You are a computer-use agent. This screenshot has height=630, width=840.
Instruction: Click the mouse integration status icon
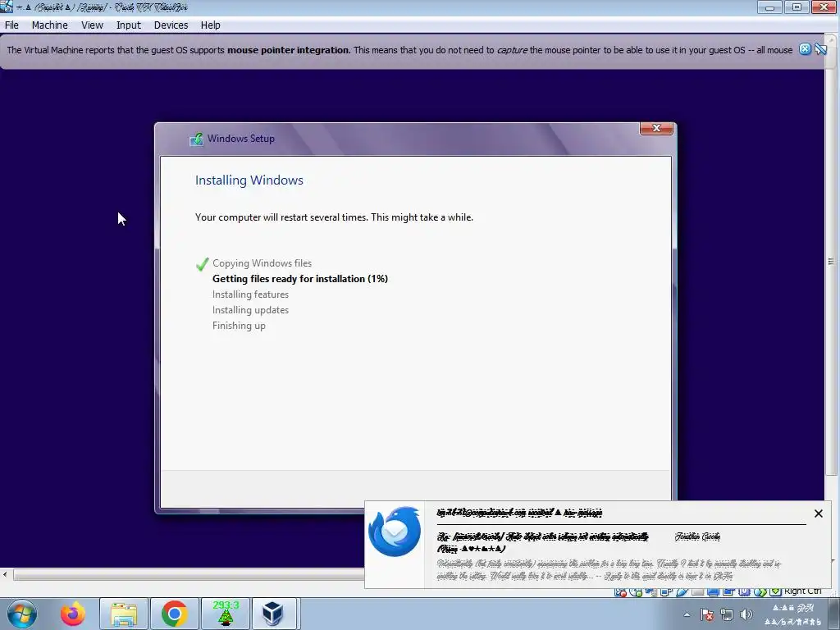(760, 591)
